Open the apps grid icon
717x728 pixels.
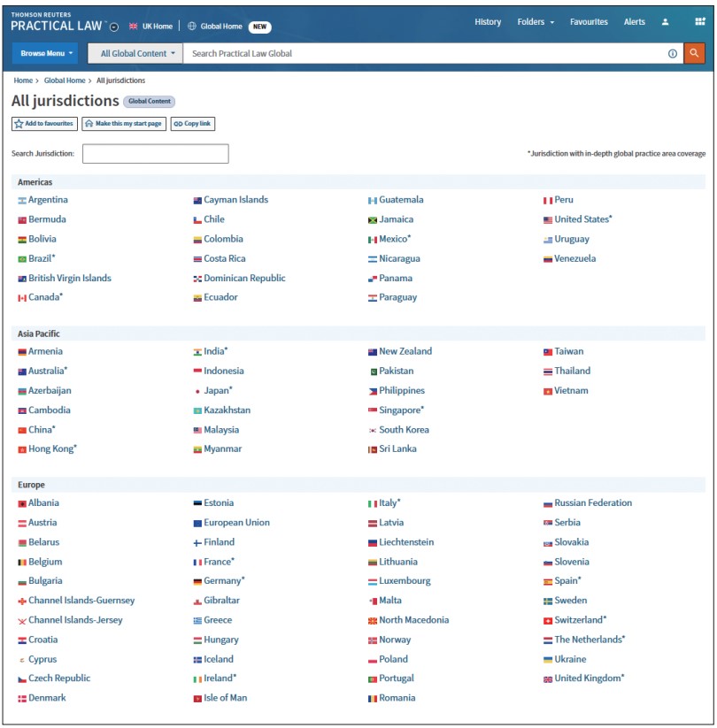pos(699,22)
